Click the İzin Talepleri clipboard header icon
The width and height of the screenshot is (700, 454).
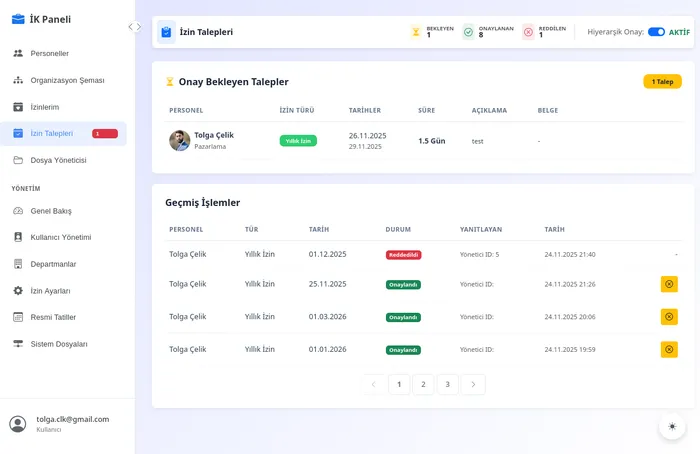click(x=166, y=32)
